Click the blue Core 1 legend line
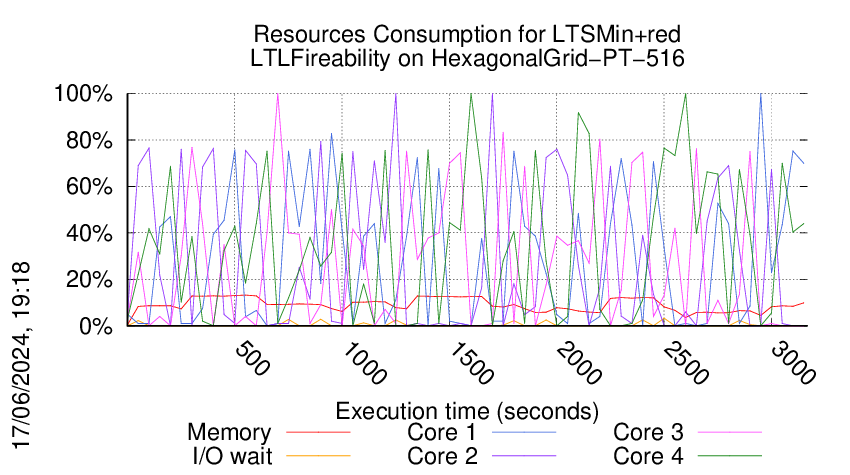The height and width of the screenshot is (475, 850). coord(524,432)
